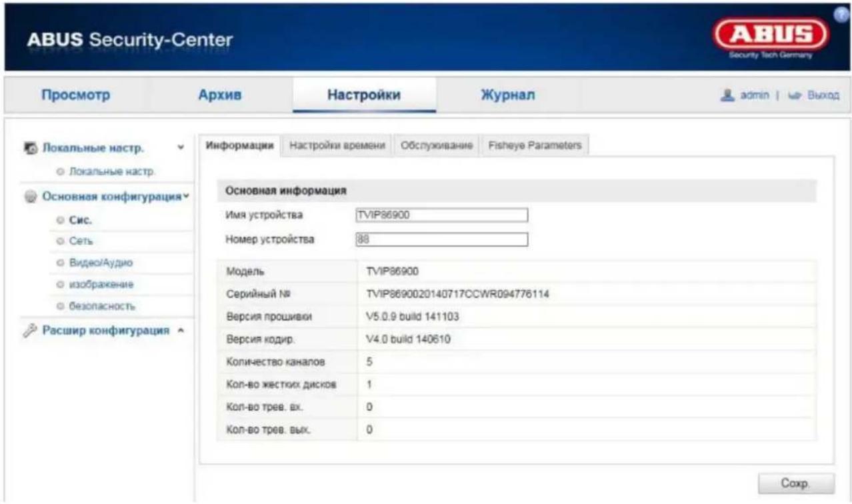
Task: Click the Кол-во трев. вх. value 0
Action: click(x=369, y=407)
